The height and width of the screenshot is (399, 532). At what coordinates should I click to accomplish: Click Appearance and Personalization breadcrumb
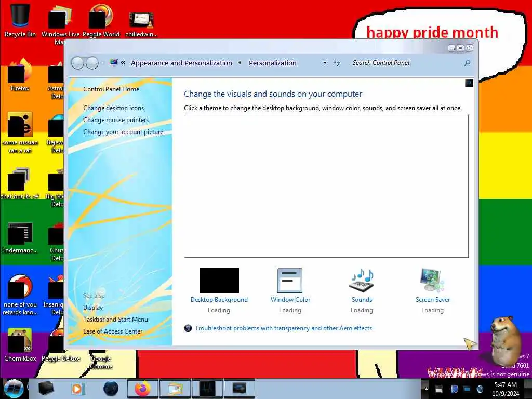coord(181,63)
